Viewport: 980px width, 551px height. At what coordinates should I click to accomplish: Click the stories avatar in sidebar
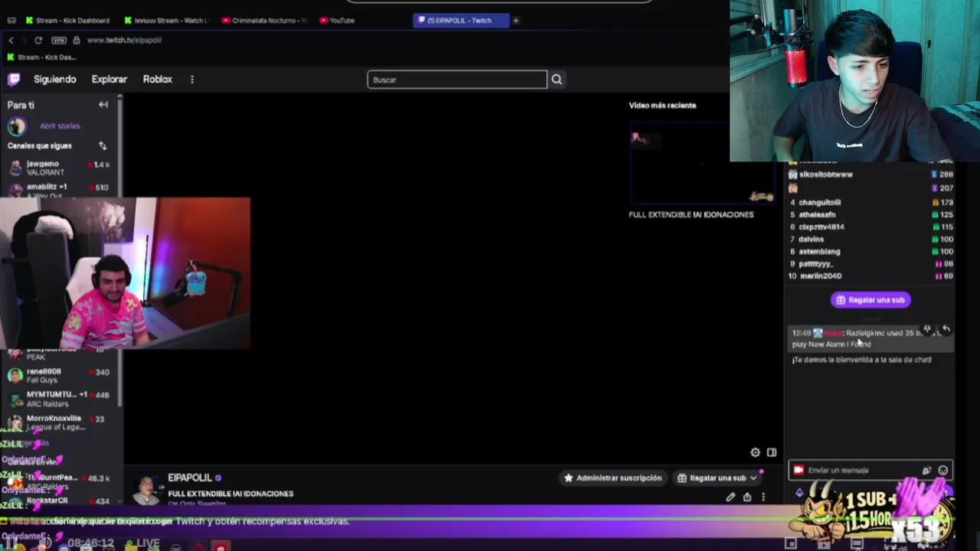point(17,126)
